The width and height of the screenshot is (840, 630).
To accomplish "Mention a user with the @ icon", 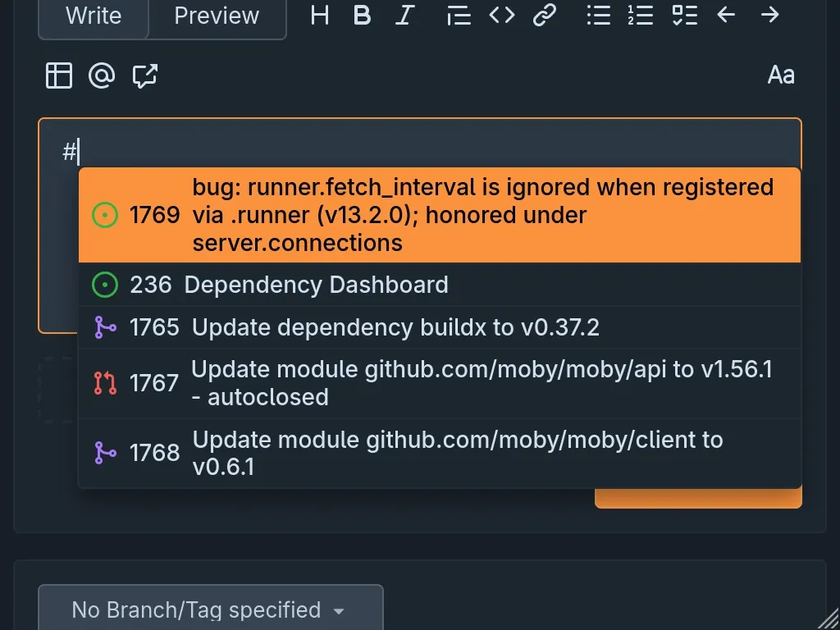I will 102,75.
